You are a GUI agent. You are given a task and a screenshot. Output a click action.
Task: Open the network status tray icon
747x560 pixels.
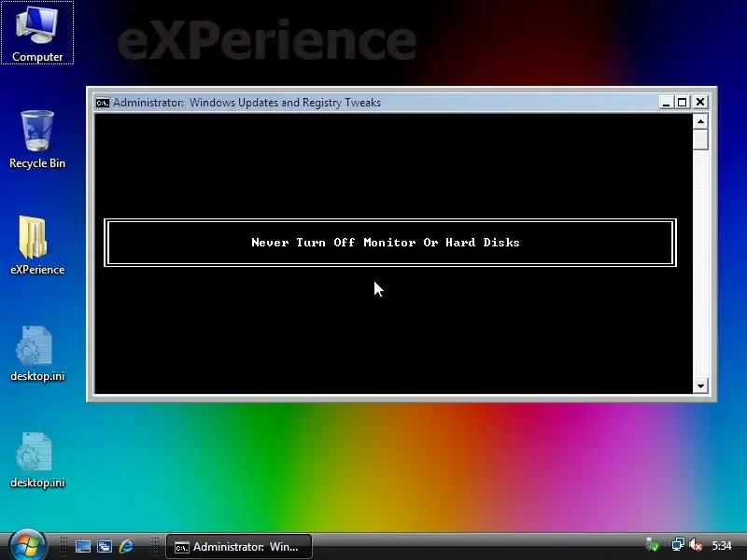[x=678, y=545]
